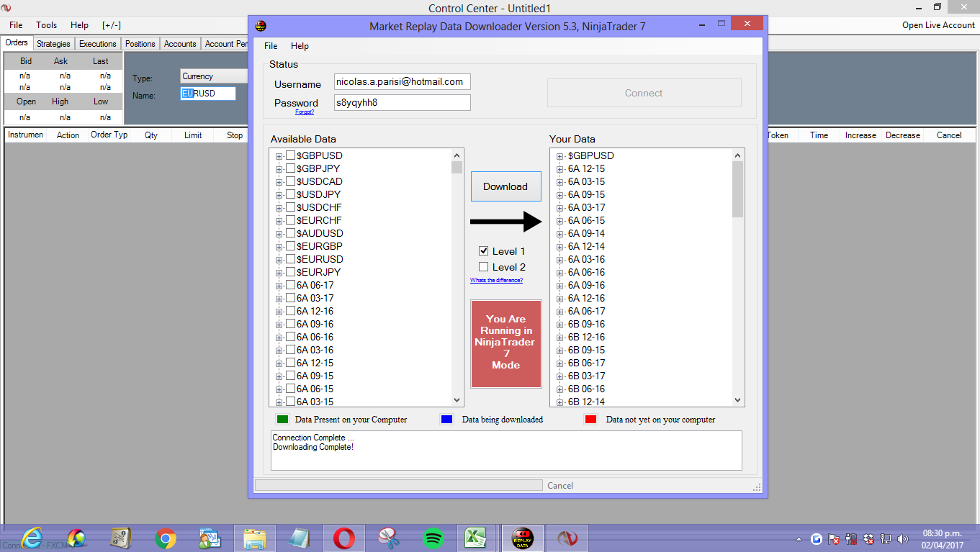980x552 pixels.
Task: Expand $GBPUSD node in Your Data
Action: click(560, 156)
